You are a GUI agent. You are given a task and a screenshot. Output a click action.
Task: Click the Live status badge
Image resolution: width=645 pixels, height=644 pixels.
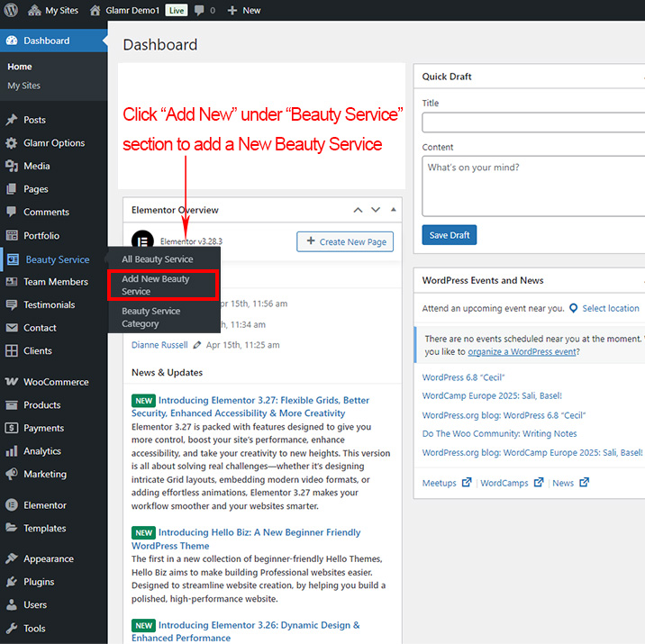tap(177, 10)
